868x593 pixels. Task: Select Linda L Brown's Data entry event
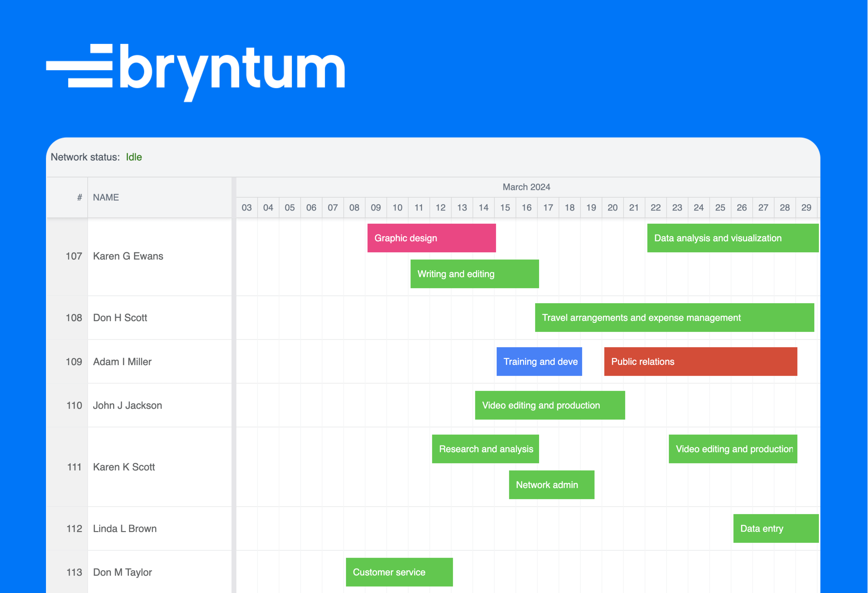click(x=776, y=528)
